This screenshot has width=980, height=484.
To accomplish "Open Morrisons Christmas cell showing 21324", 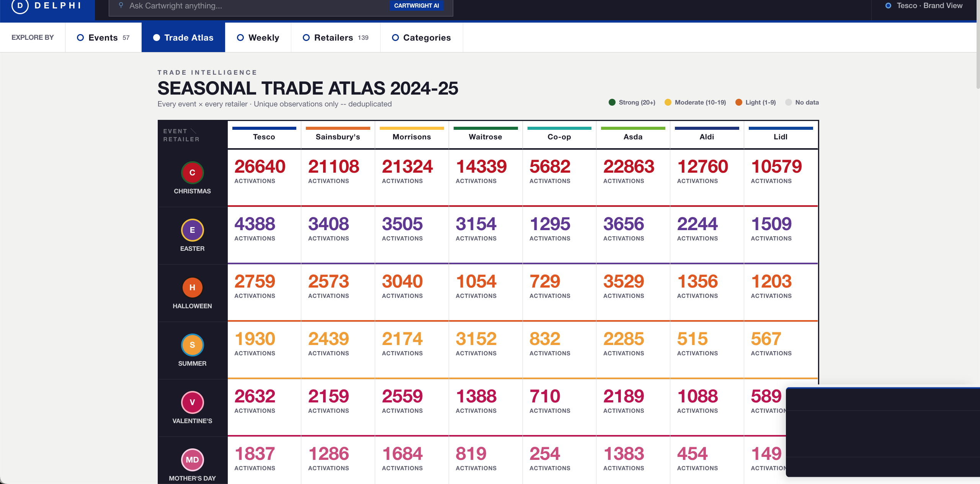I will [412, 178].
